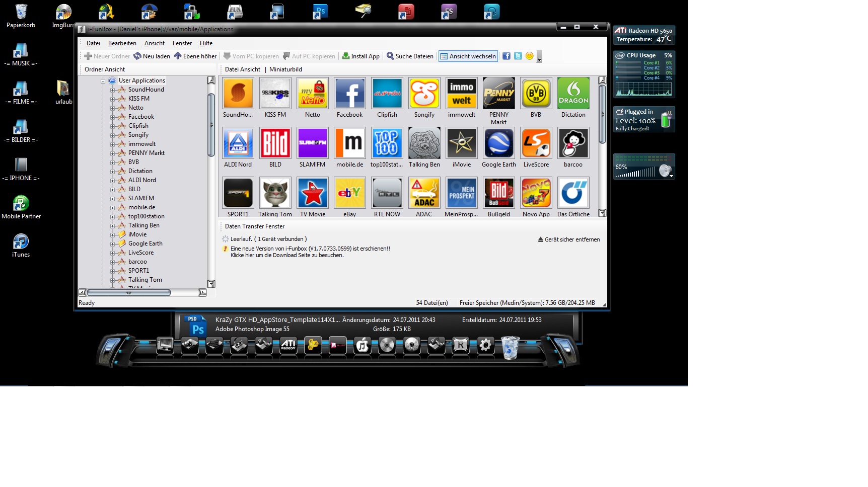Select the barcoo app icon
The height and width of the screenshot is (487, 868).
(x=573, y=143)
